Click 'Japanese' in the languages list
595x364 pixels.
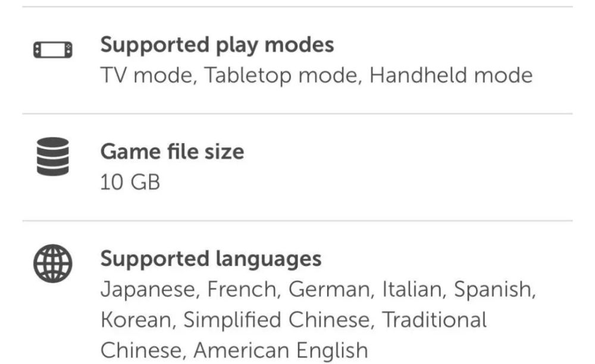coord(151,290)
